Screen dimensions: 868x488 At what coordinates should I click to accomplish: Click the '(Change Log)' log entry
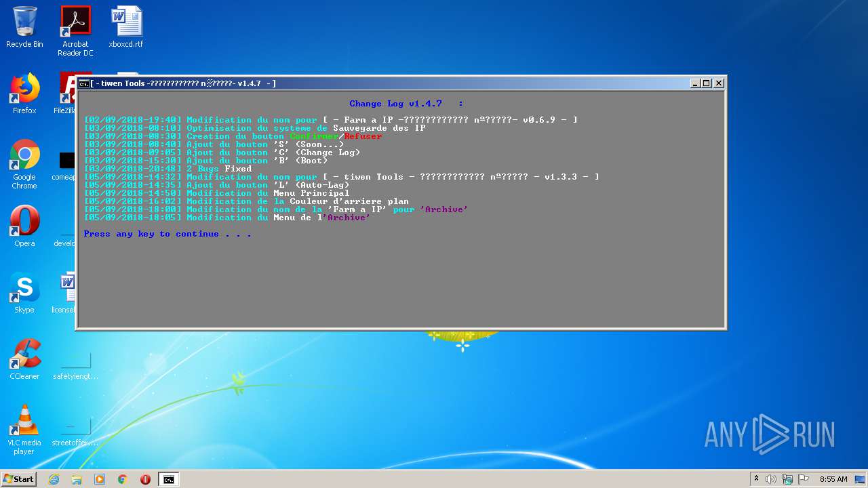tap(328, 152)
